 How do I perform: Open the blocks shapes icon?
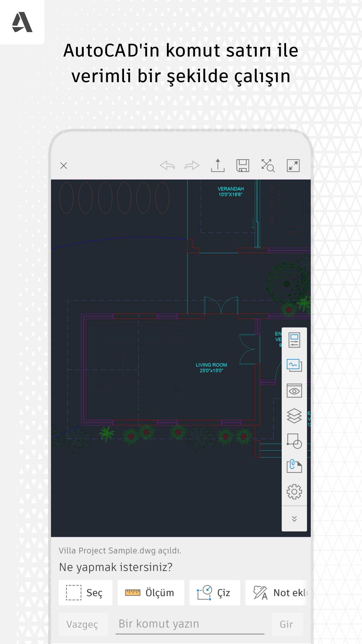pyautogui.click(x=294, y=441)
